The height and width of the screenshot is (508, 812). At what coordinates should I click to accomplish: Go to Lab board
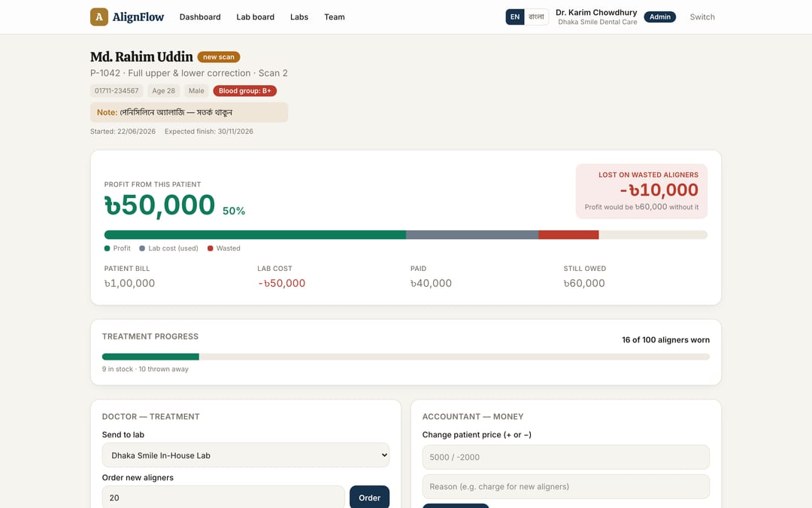256,17
